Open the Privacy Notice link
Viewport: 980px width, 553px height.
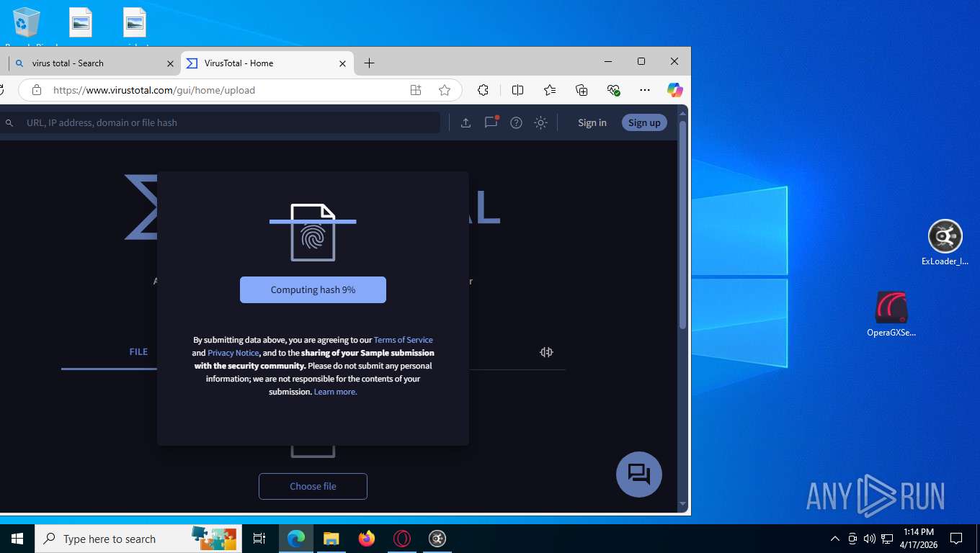pyautogui.click(x=233, y=353)
